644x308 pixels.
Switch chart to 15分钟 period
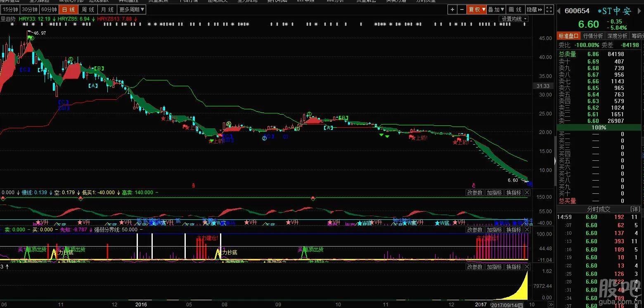pos(10,9)
